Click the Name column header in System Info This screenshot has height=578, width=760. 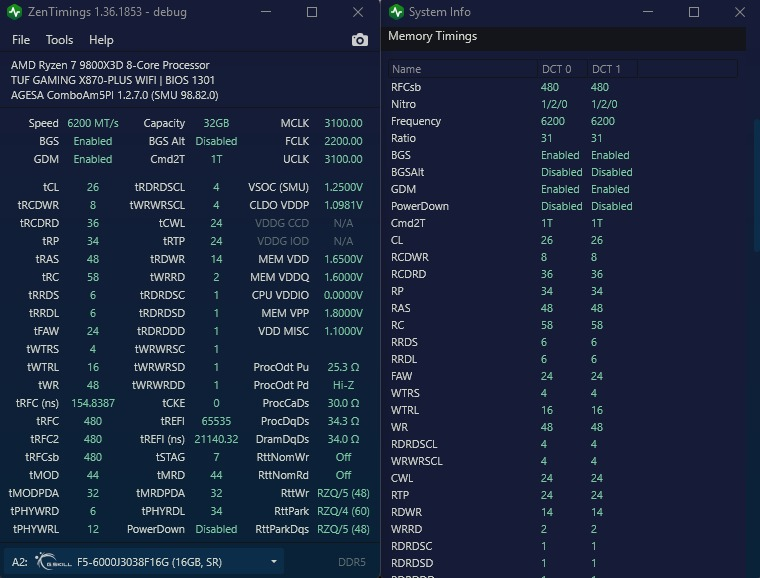point(462,69)
